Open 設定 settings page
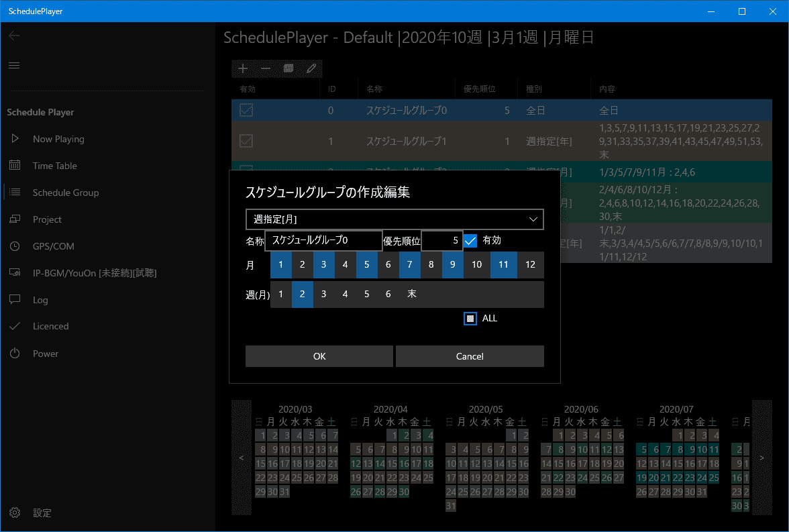This screenshot has height=532, width=789. (42, 513)
